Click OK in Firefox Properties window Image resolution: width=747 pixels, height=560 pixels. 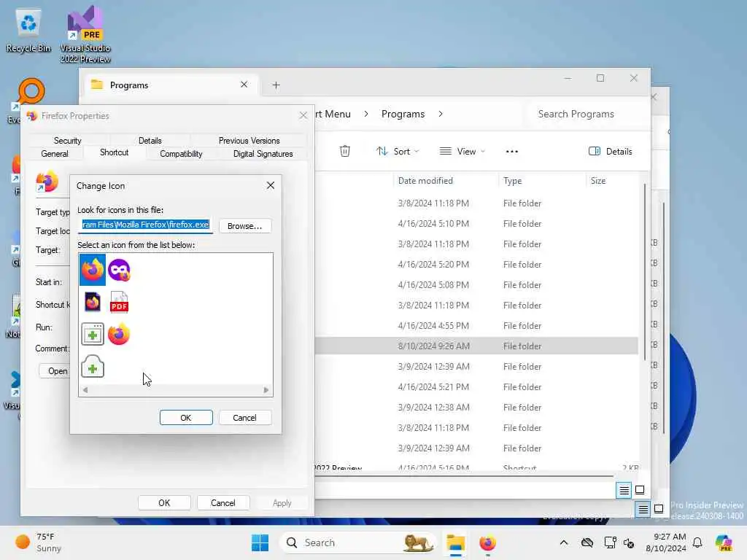[164, 503]
